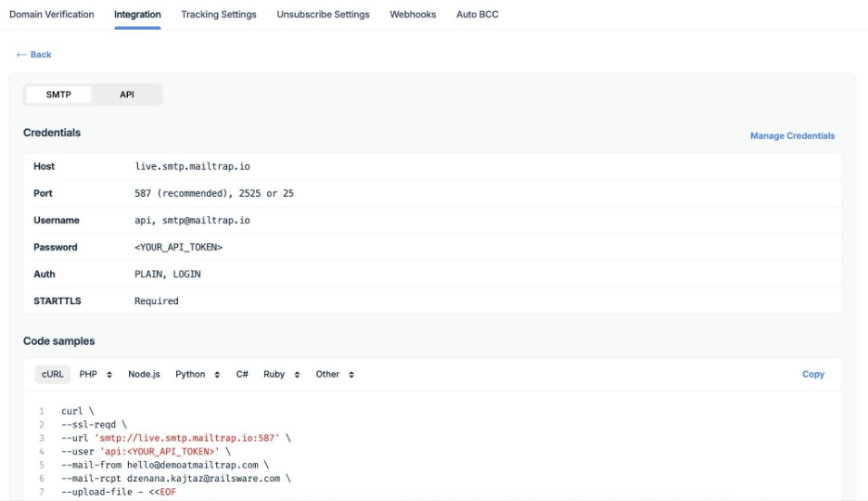
Task: Click the --mail-from code line
Action: click(x=165, y=465)
